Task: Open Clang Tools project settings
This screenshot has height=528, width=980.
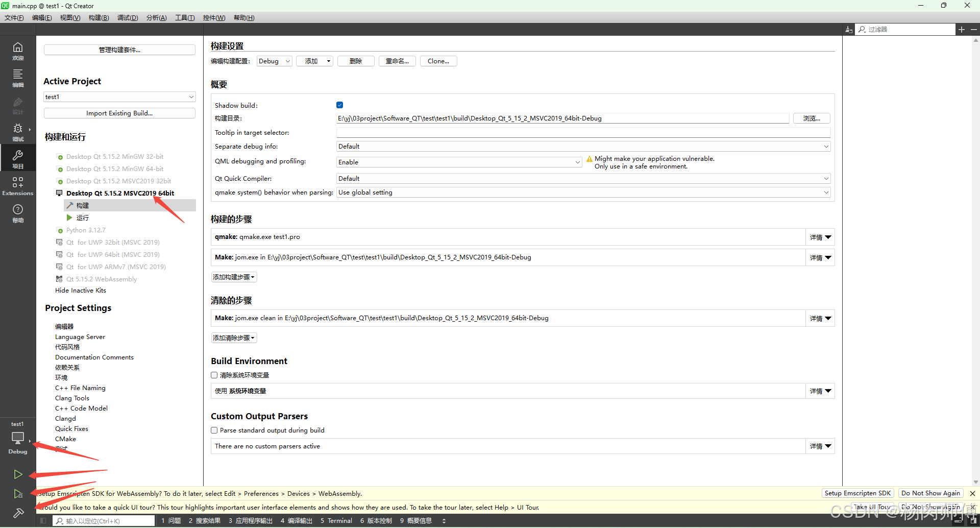Action: [x=72, y=398]
